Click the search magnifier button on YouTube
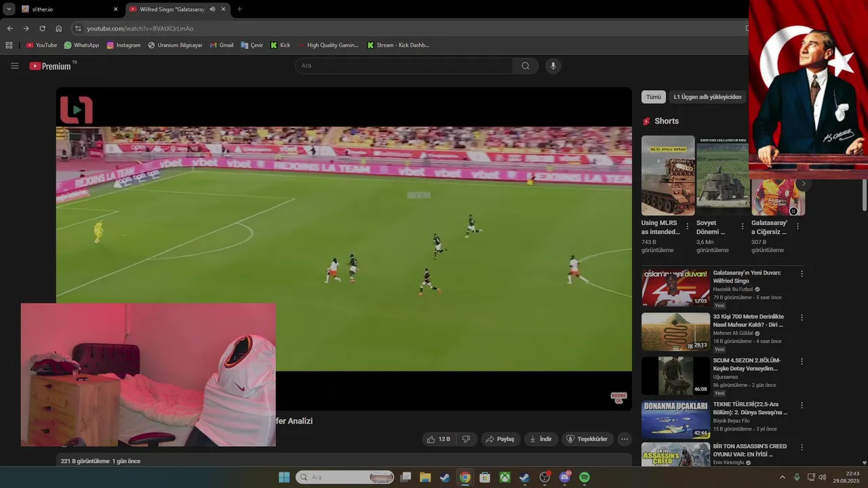 [526, 66]
